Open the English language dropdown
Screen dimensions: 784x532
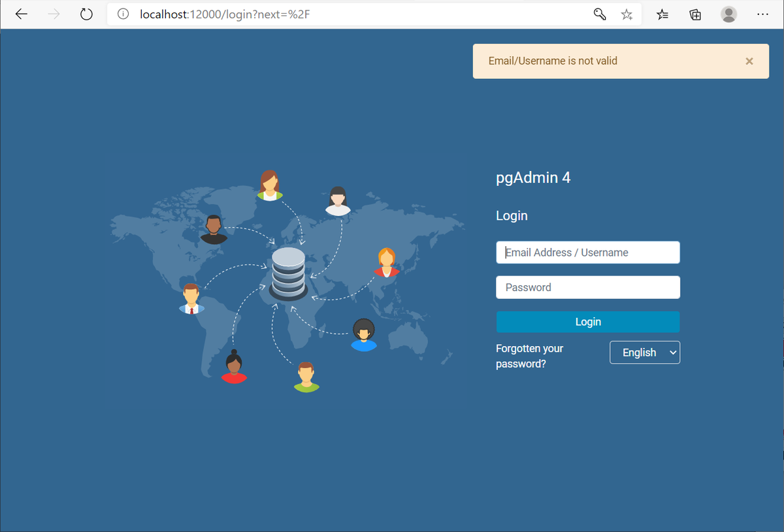coord(645,352)
